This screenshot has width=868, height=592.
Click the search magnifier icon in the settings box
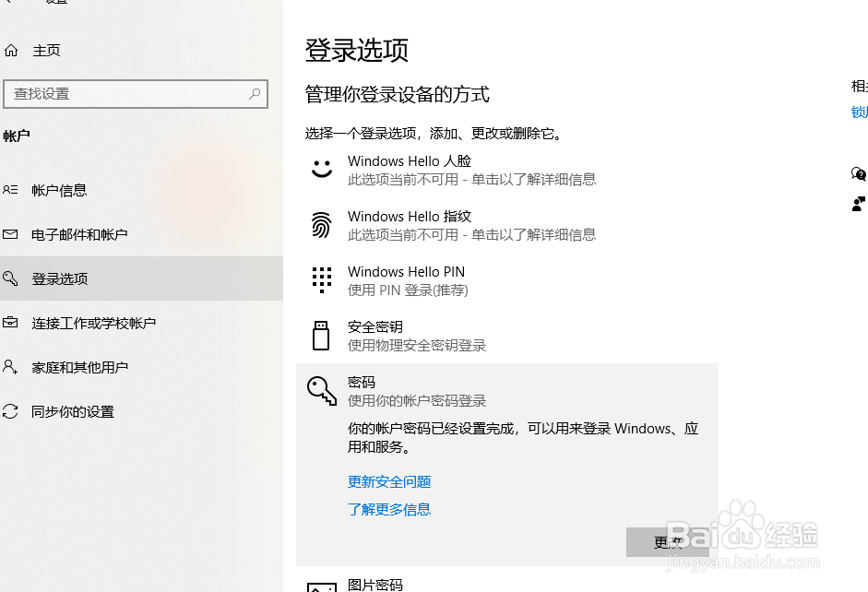tap(255, 93)
